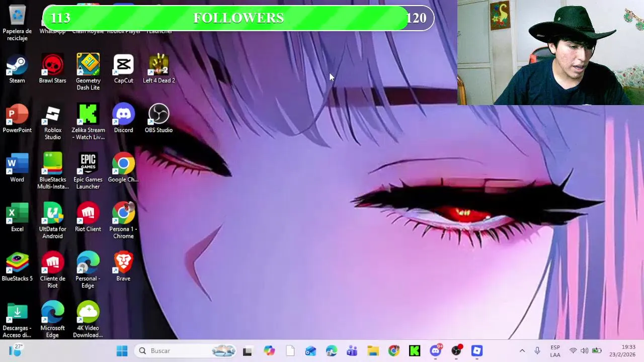Open the Kick app on taskbar
The width and height of the screenshot is (644, 362).
coord(415,351)
